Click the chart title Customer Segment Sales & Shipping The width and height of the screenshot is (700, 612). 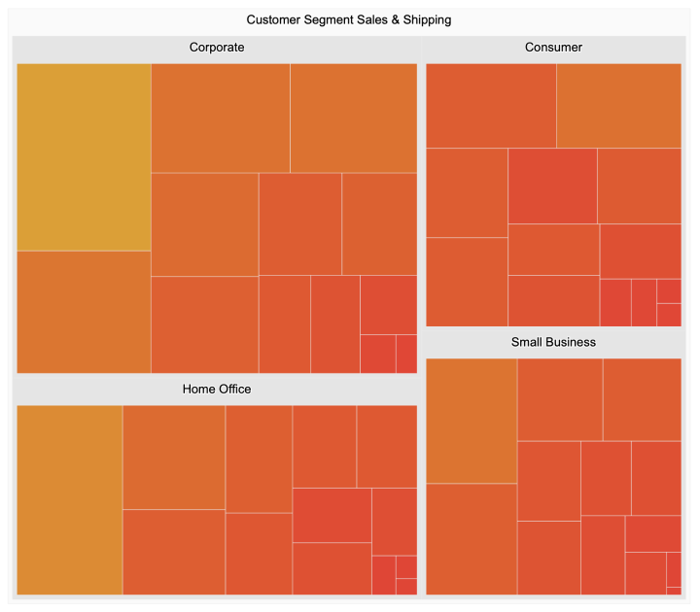coord(349,19)
